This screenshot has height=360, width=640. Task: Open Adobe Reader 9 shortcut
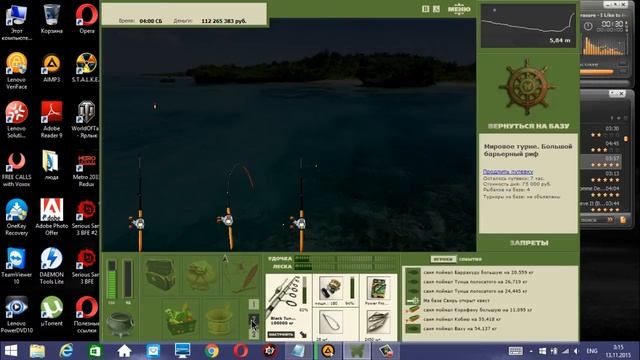(51, 120)
